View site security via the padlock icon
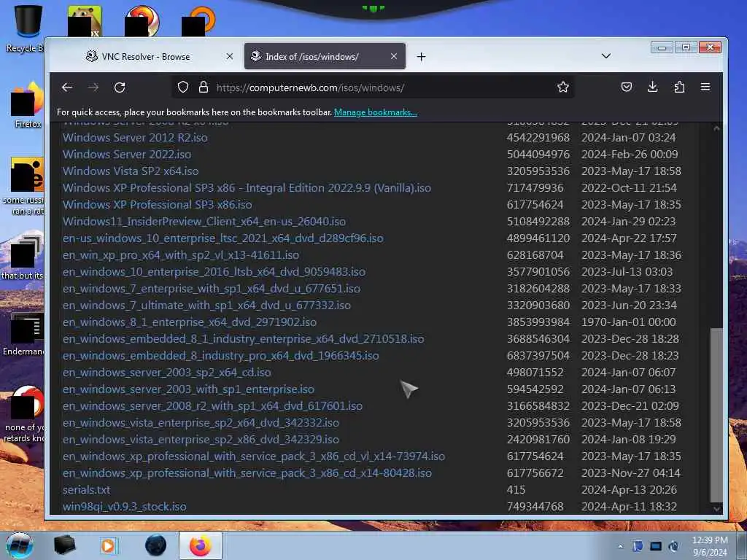This screenshot has height=560, width=747. click(204, 87)
